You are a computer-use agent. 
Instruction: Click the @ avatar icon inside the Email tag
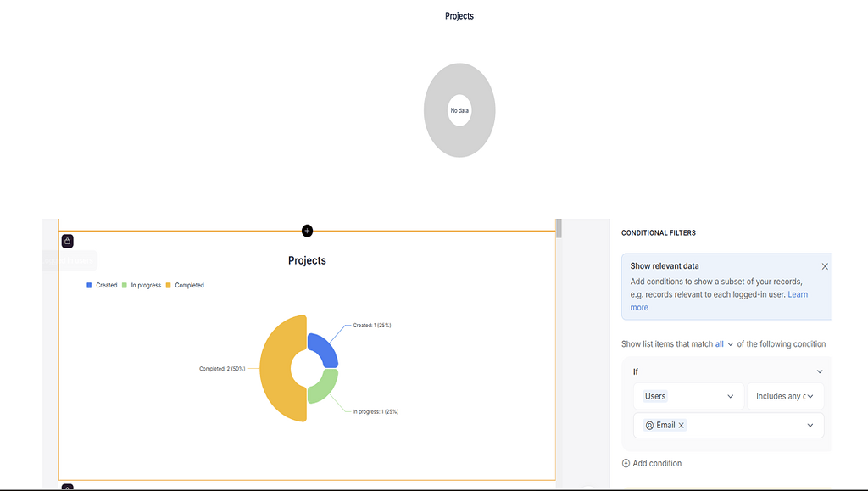click(x=651, y=425)
